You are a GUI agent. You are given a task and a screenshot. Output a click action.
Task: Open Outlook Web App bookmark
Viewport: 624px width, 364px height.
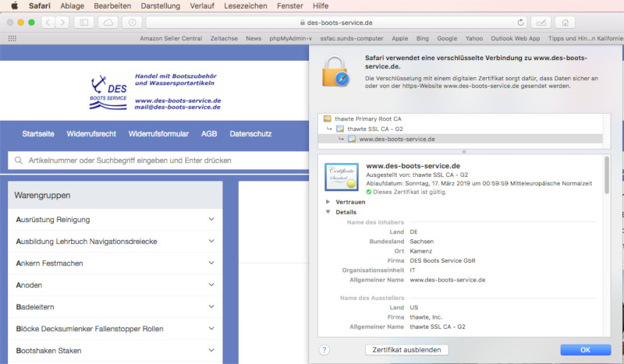tap(516, 38)
